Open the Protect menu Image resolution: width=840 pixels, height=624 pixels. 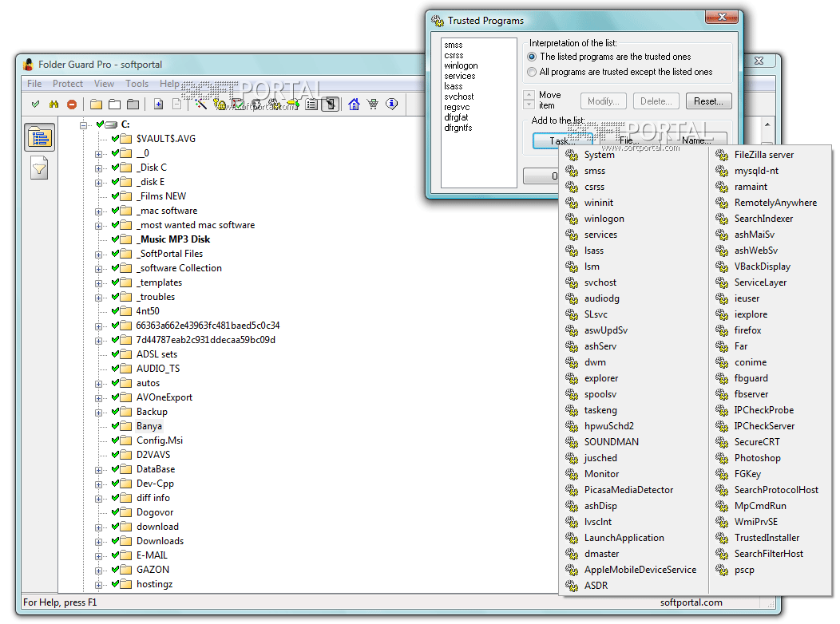pos(68,84)
